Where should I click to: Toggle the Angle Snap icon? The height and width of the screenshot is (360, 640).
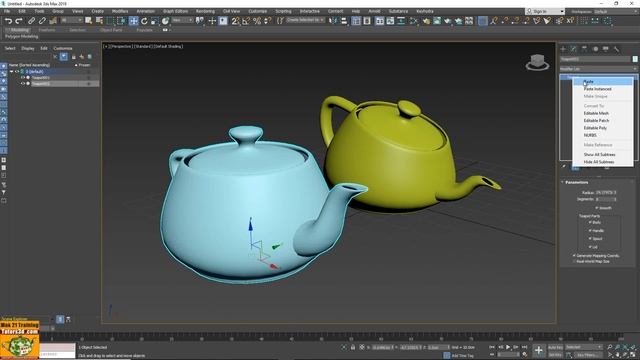pos(246,21)
